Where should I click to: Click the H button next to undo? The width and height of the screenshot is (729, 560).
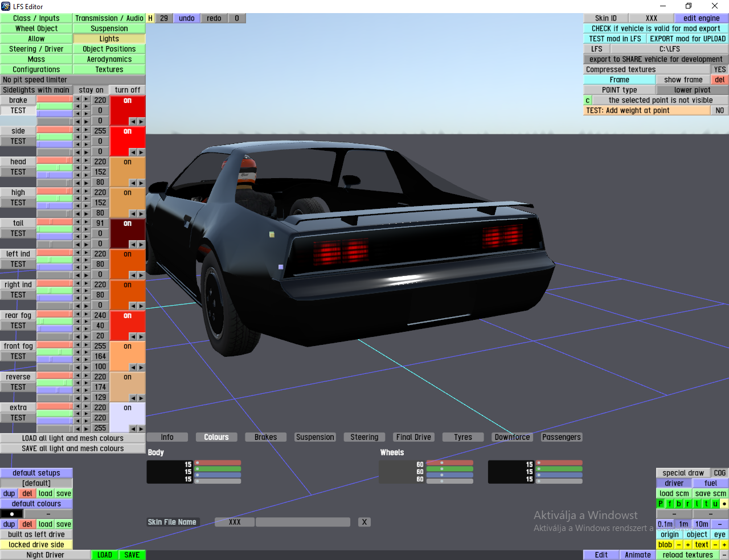pos(150,18)
